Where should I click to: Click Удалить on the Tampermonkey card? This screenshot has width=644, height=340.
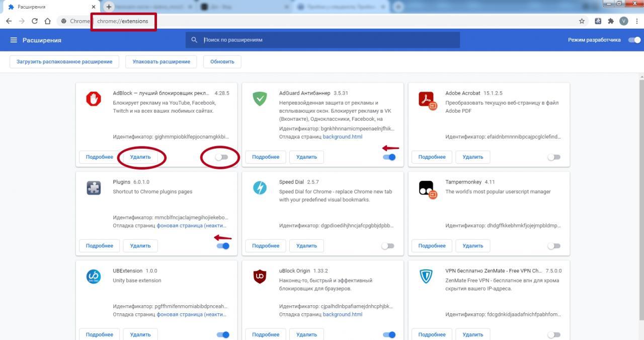(473, 246)
